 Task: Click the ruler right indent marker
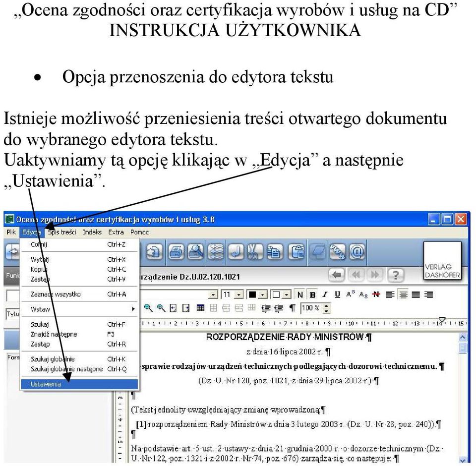tap(442, 320)
